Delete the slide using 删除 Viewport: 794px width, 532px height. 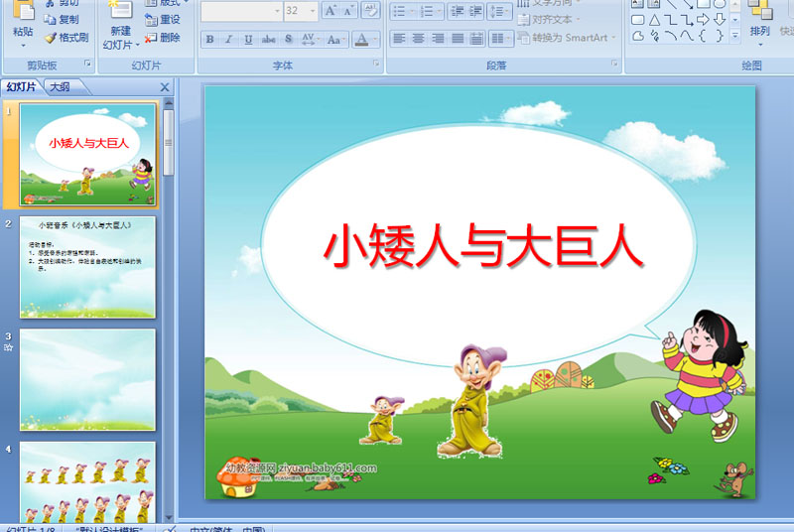click(x=163, y=38)
